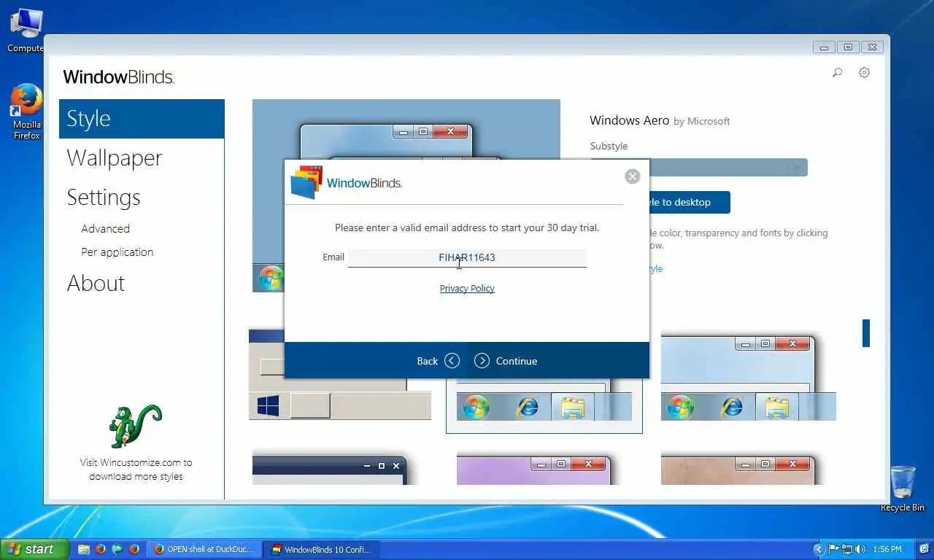The image size is (934, 560).
Task: Open the search magnifier in WindowBlinds
Action: (838, 72)
